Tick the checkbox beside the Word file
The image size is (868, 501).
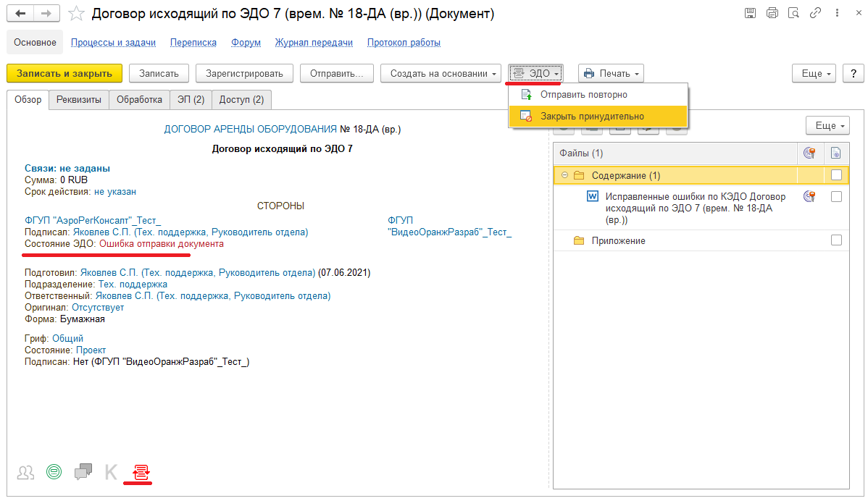836,197
